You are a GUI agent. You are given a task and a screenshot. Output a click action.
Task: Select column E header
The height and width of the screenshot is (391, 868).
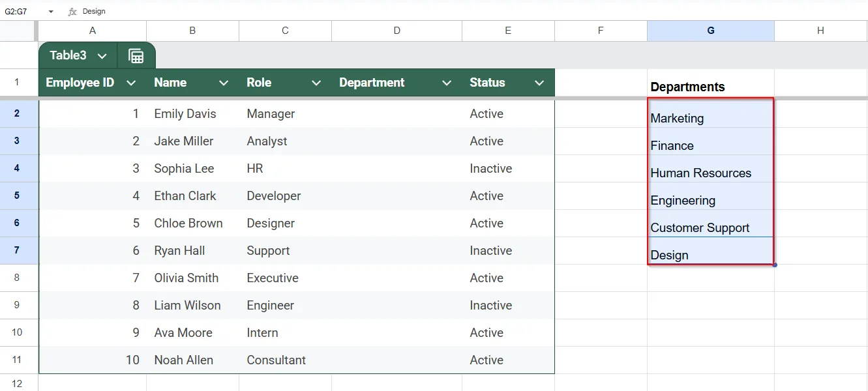508,31
